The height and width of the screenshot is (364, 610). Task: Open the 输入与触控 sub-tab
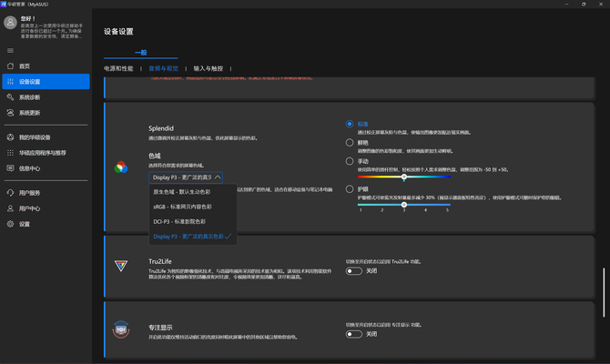[x=208, y=68]
